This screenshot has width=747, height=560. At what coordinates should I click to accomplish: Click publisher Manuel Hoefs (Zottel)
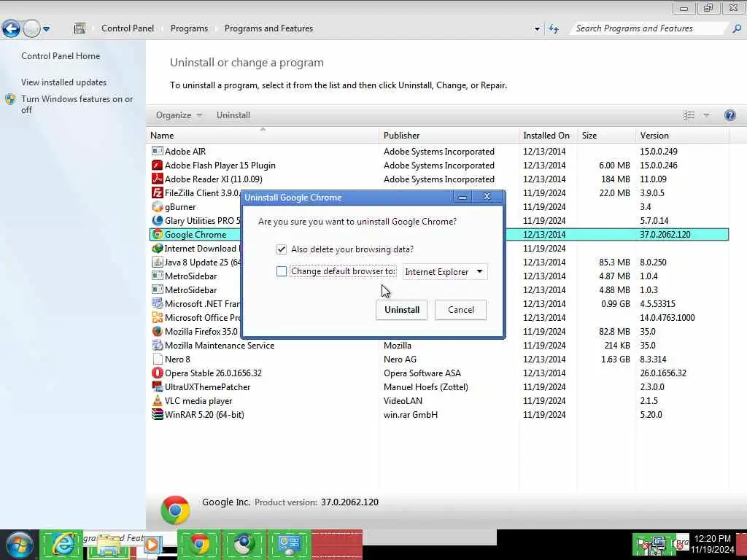425,386
